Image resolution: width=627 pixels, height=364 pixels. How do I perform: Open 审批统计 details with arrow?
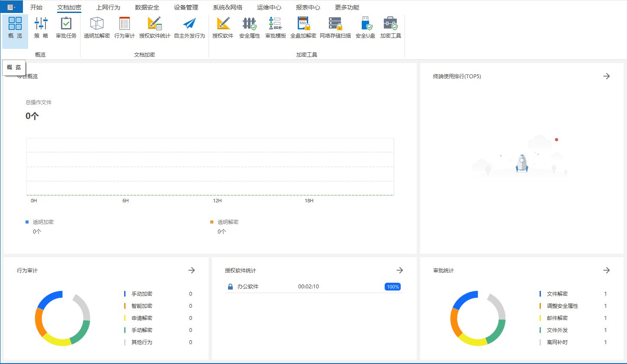606,270
